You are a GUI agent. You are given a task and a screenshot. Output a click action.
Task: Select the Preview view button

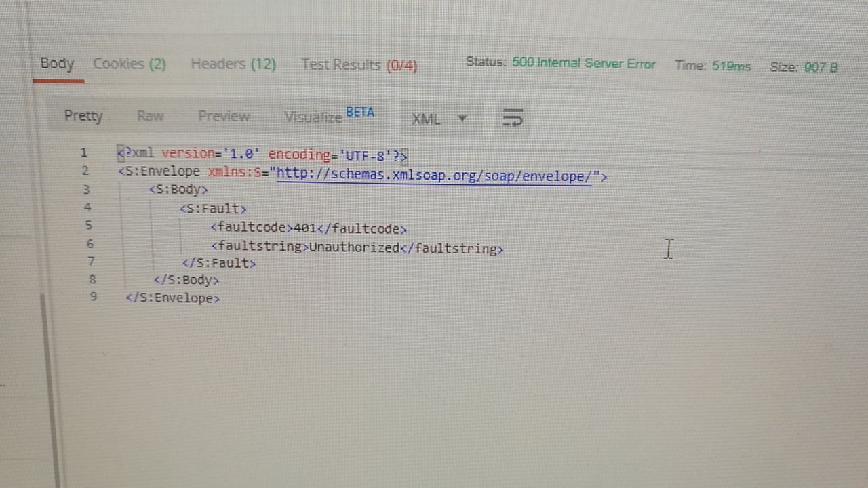coord(224,116)
